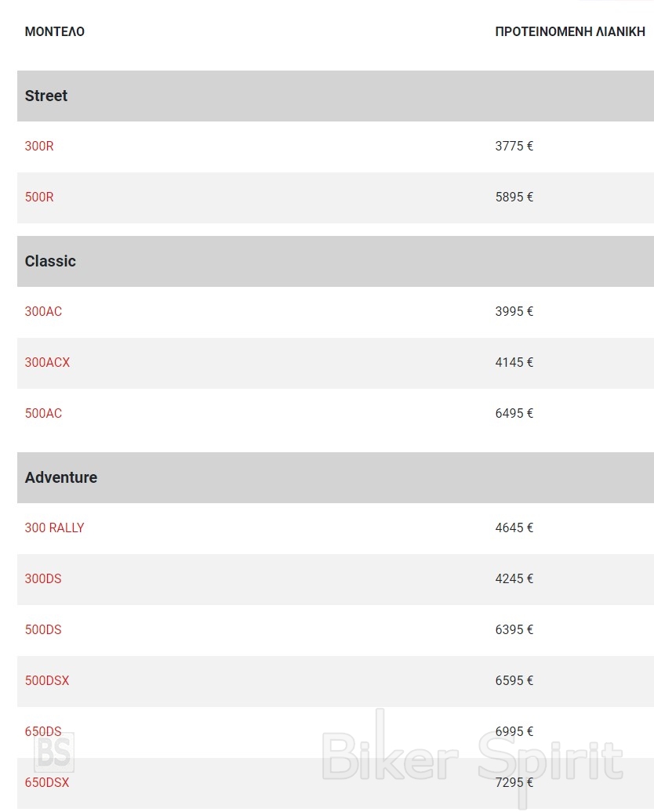Viewport: 654px width, 812px height.
Task: Click the 3775 € price of 300R
Action: coord(514,147)
